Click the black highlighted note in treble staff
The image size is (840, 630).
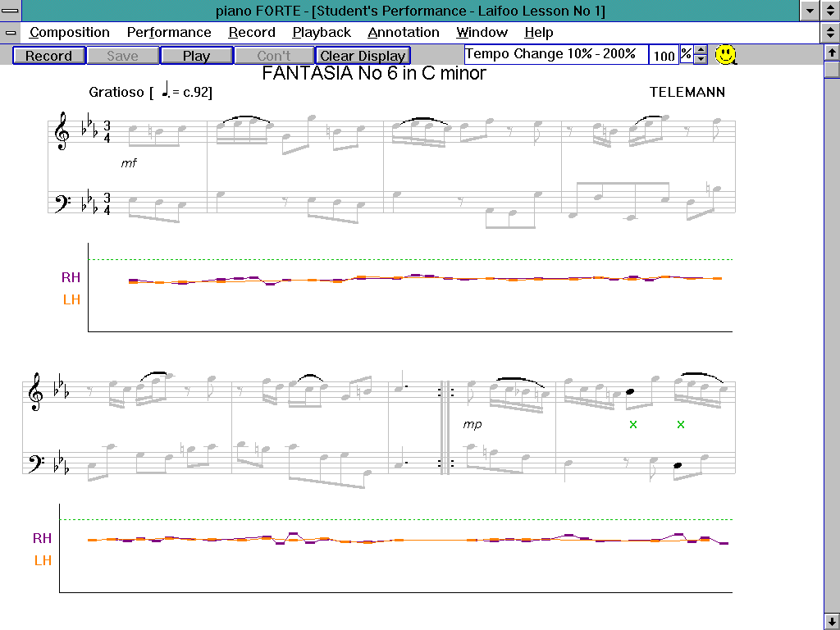click(630, 391)
